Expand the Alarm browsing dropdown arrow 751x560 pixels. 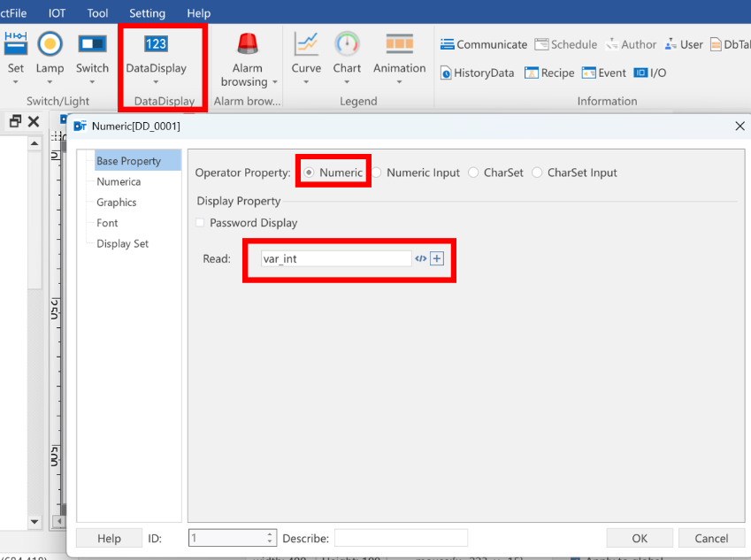coord(275,82)
